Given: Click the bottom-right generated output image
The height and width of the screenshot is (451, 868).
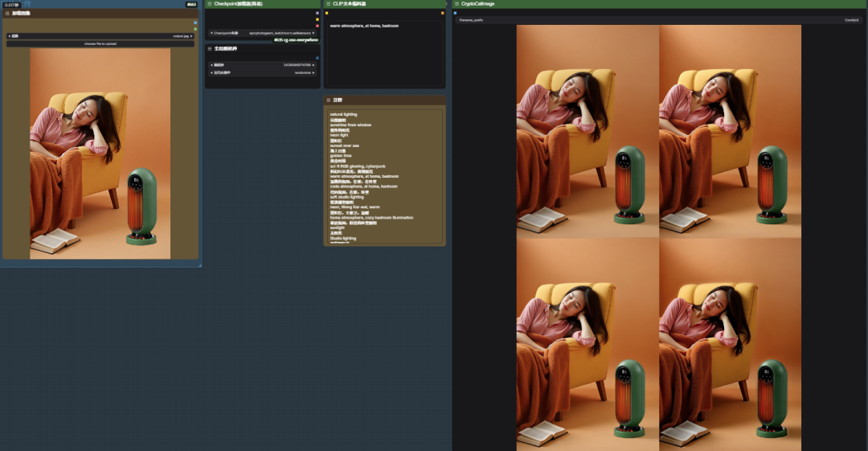Looking at the screenshot, I should pyautogui.click(x=730, y=345).
